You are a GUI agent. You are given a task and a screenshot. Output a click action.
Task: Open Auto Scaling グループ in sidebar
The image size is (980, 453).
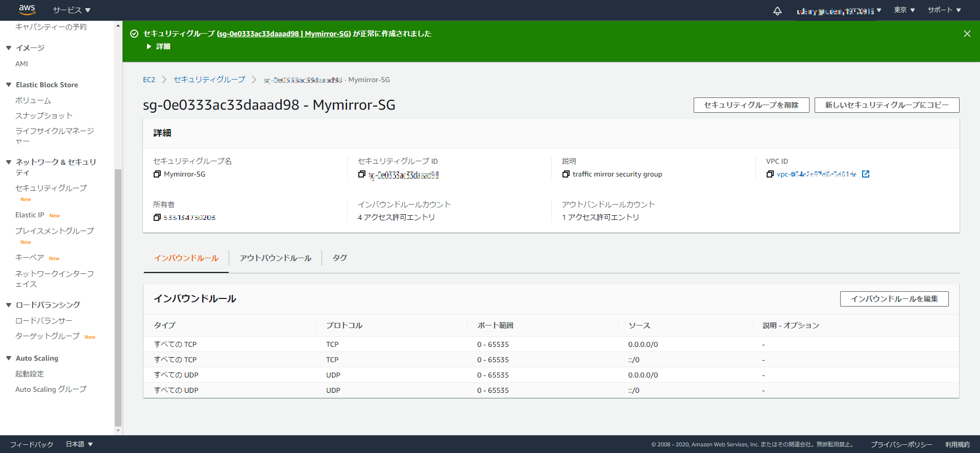coord(51,389)
